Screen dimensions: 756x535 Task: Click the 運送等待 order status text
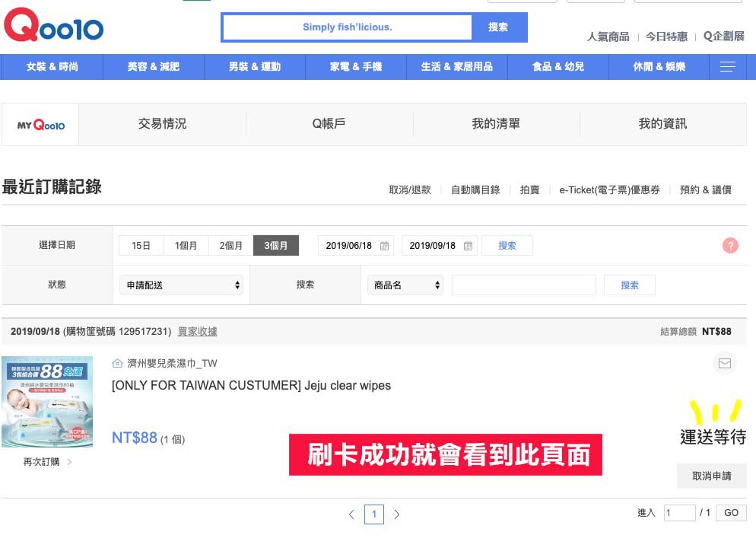click(x=713, y=437)
